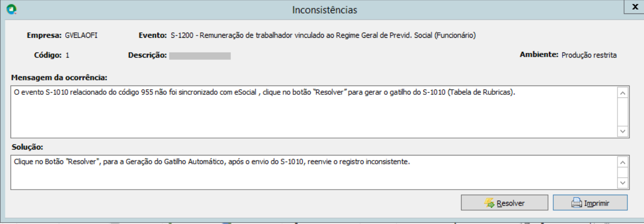Click the up arrow of message scrollbar
The height and width of the screenshot is (224, 644).
[622, 93]
